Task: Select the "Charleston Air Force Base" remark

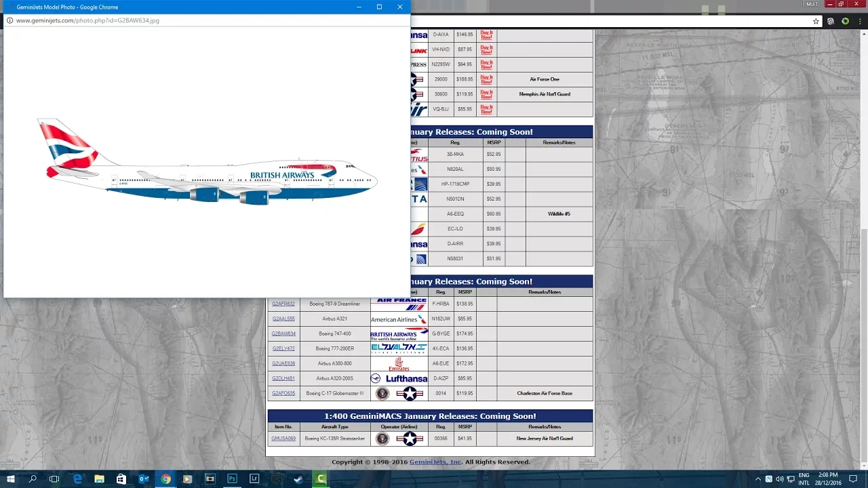Action: click(545, 393)
